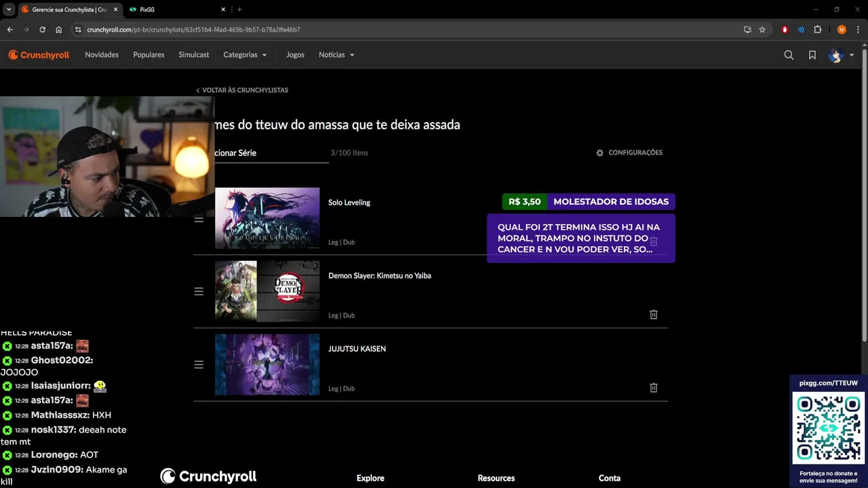This screenshot has height=488, width=868.
Task: Open the Chrome three-dot menu
Action: click(858, 30)
